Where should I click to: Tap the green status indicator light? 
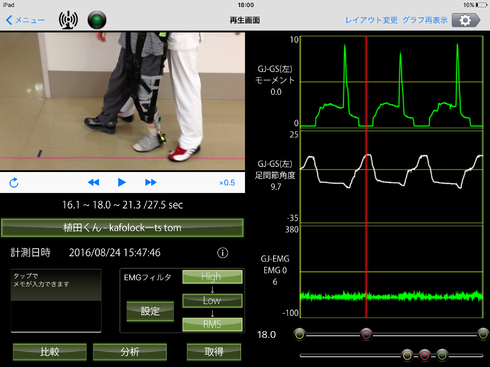coord(97,20)
